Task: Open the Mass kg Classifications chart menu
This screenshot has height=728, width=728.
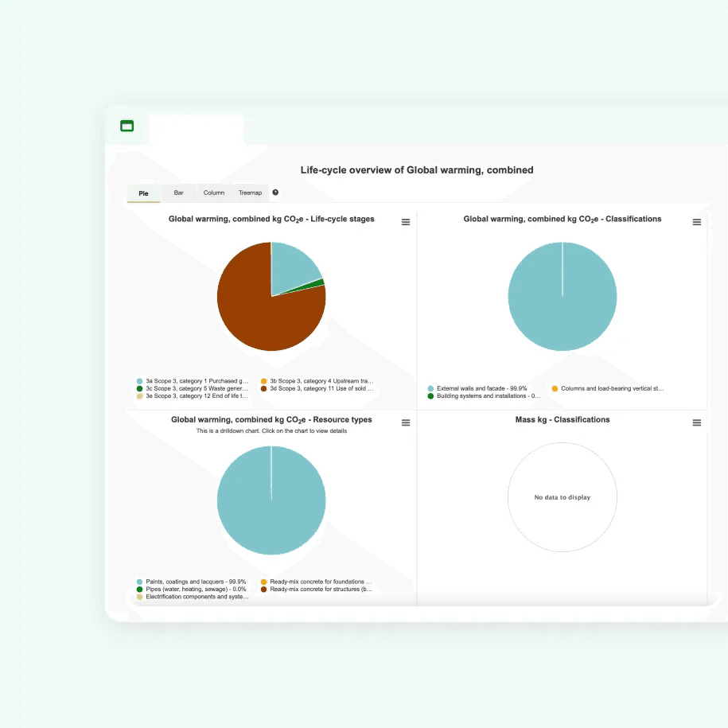Action: [x=697, y=422]
